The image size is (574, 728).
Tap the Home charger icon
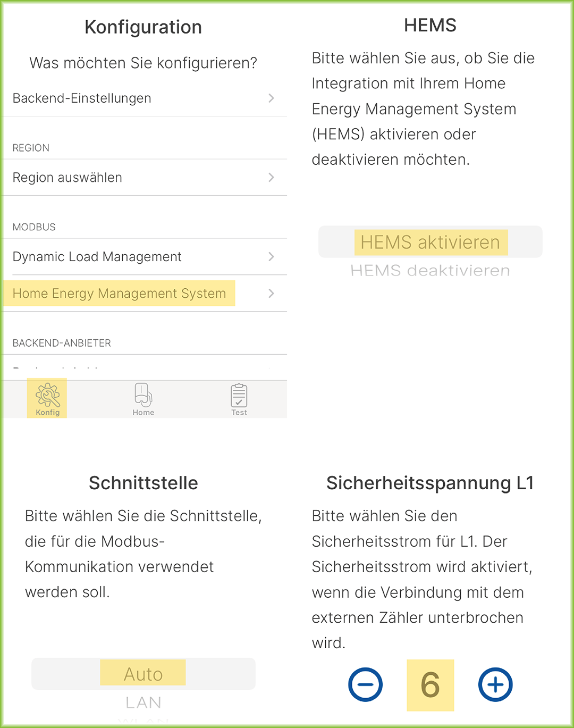tap(143, 395)
